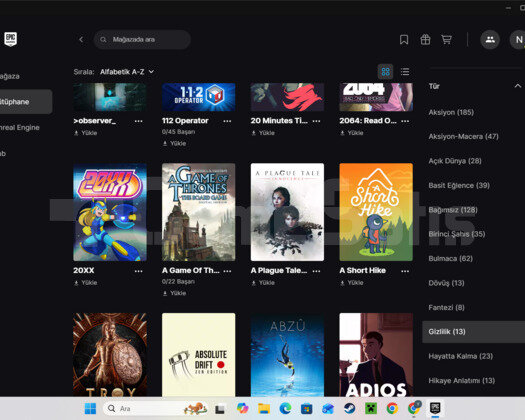
Task: Switch to grid view layout
Action: click(385, 71)
